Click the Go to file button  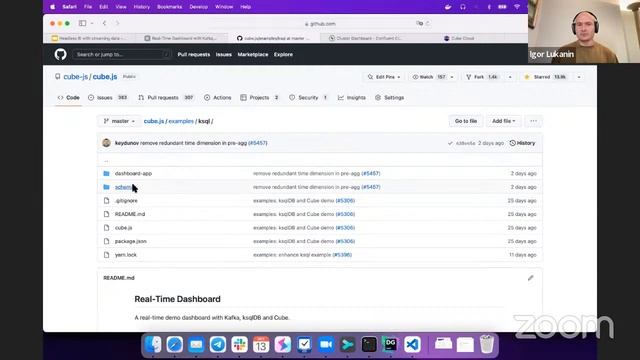(x=466, y=121)
